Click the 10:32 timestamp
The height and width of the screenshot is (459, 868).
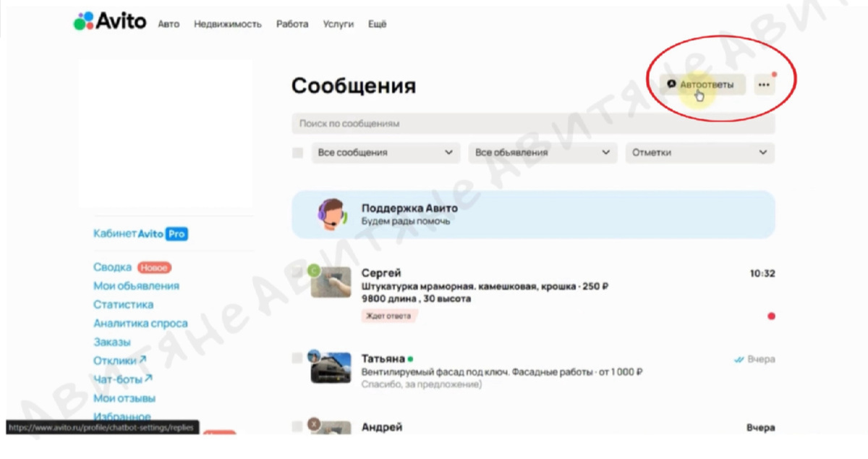[762, 274]
